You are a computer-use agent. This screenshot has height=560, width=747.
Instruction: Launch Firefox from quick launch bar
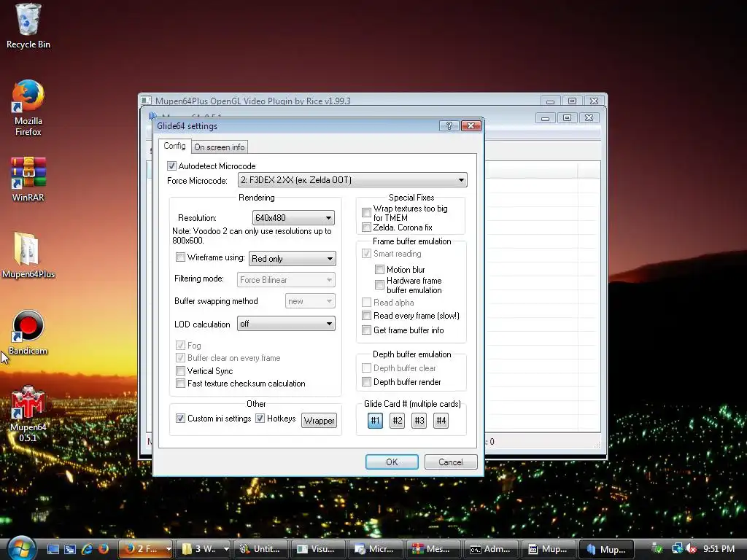coord(104,549)
